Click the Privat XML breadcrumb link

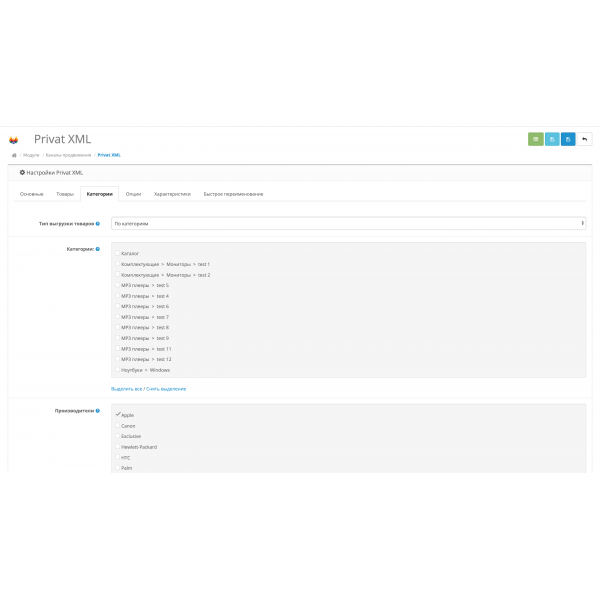click(109, 155)
